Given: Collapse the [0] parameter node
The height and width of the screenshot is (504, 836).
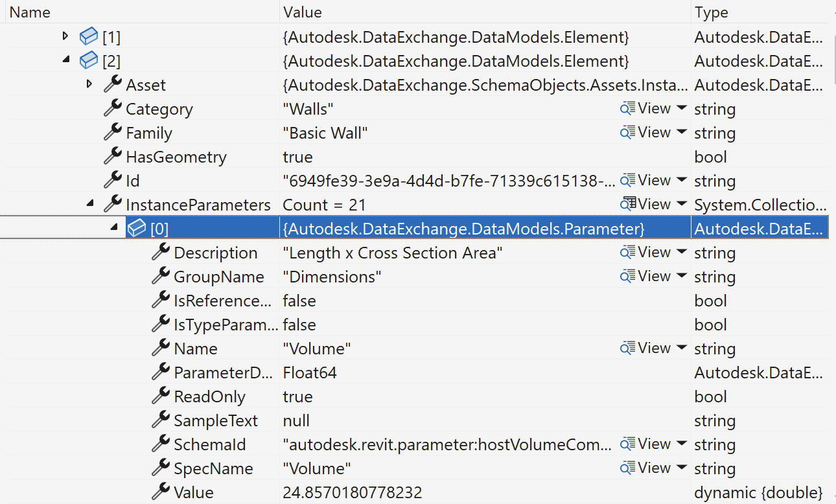Looking at the screenshot, I should [114, 228].
